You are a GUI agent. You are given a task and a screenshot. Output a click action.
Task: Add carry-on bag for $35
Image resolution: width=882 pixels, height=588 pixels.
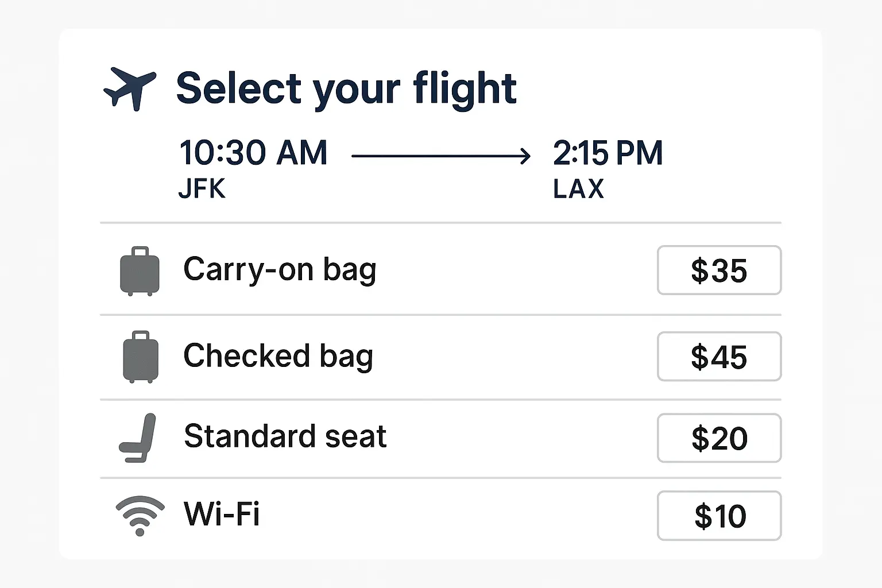click(719, 270)
